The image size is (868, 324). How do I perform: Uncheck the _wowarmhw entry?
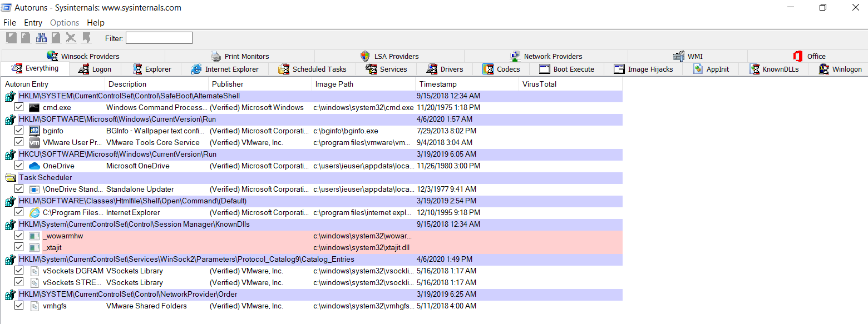click(19, 235)
